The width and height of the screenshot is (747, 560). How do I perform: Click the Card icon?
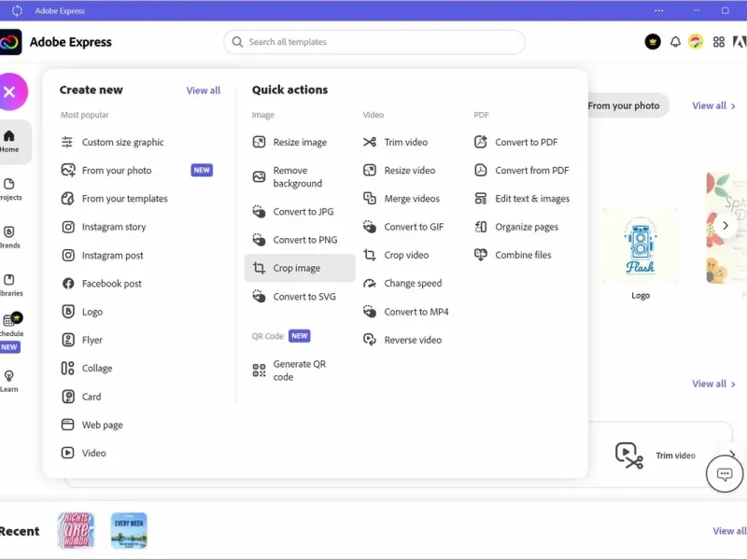click(x=68, y=396)
